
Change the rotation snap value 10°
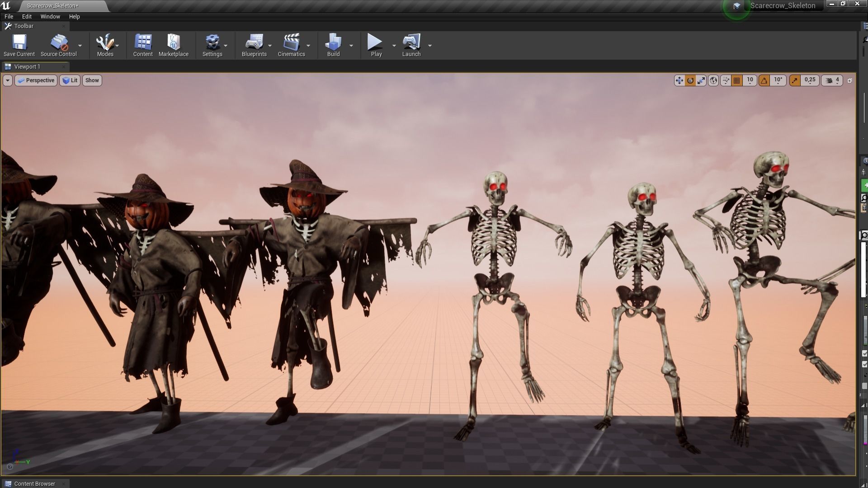778,80
